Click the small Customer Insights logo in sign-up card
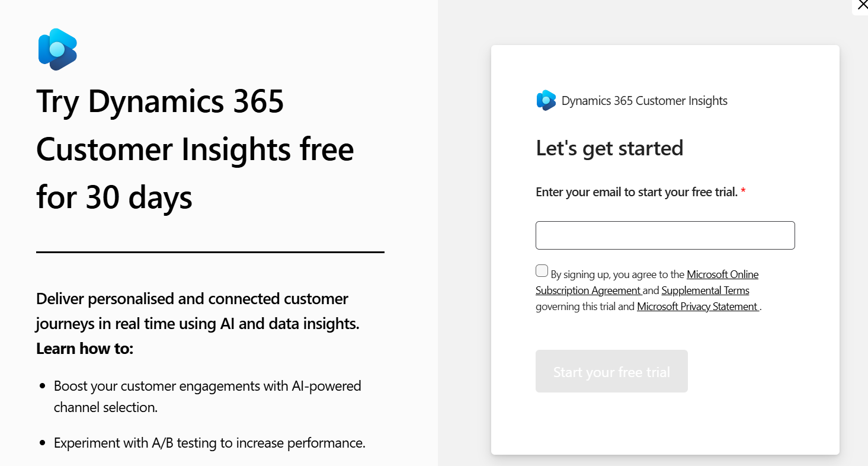Image resolution: width=868 pixels, height=466 pixels. coord(546,100)
